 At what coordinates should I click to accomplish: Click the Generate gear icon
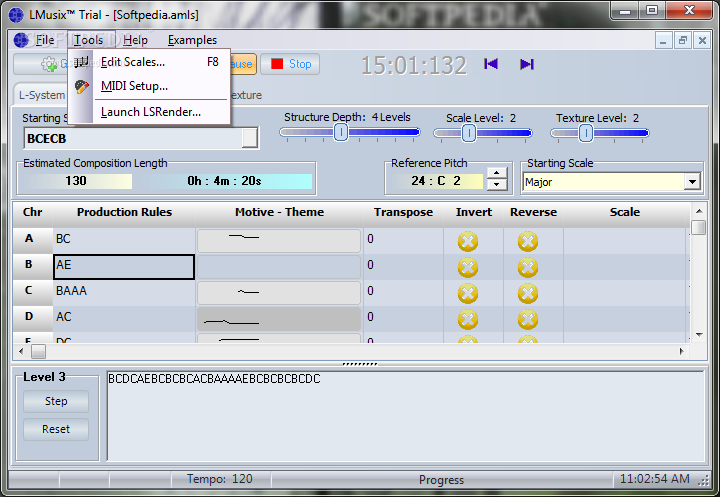49,64
